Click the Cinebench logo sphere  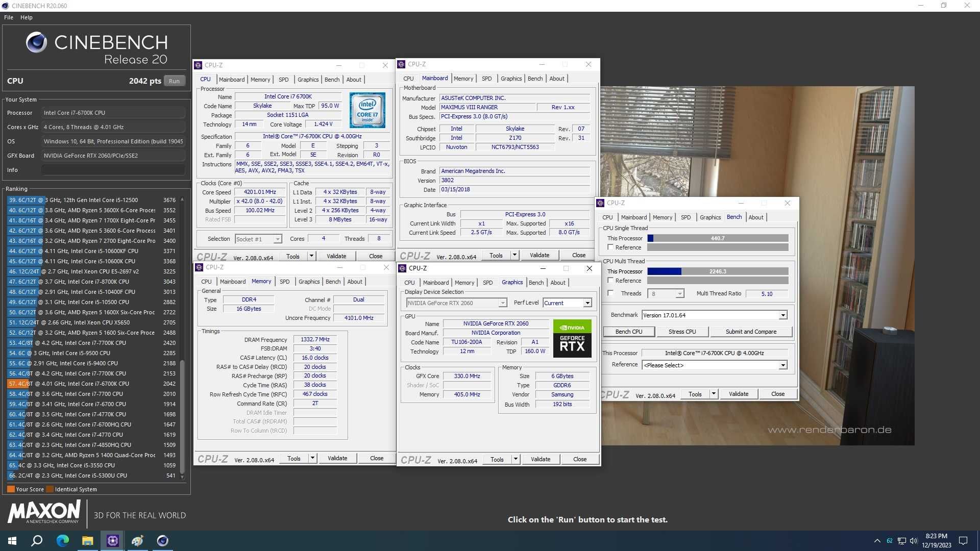[x=36, y=42]
